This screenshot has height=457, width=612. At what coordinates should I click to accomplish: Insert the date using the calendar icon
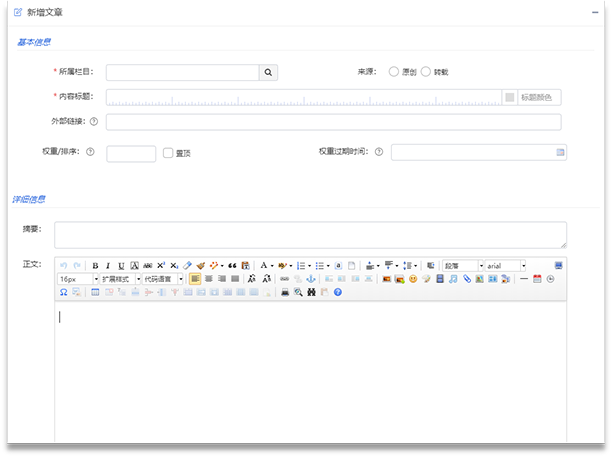(537, 279)
